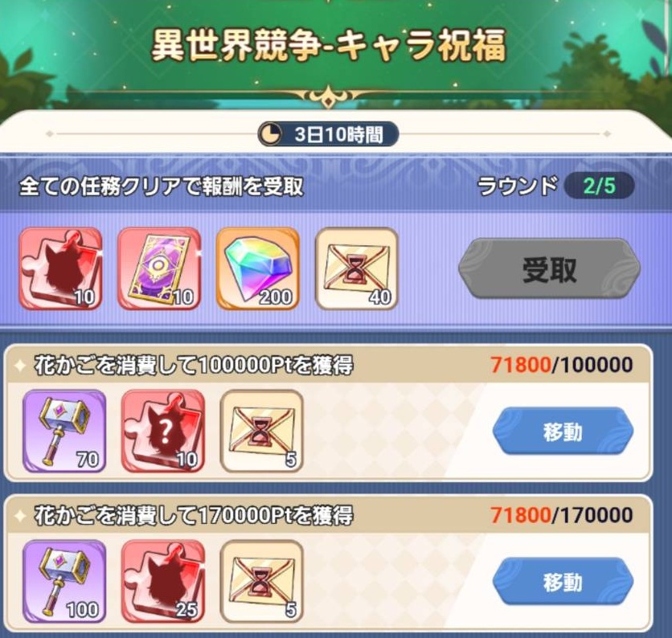Open the hourglass envelope x5 in first mission

[261, 431]
